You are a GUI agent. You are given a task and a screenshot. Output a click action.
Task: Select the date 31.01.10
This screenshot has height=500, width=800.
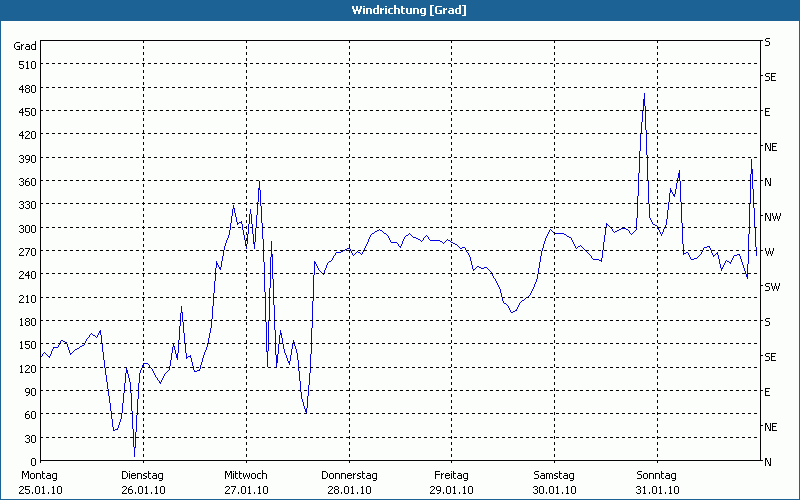[657, 490]
